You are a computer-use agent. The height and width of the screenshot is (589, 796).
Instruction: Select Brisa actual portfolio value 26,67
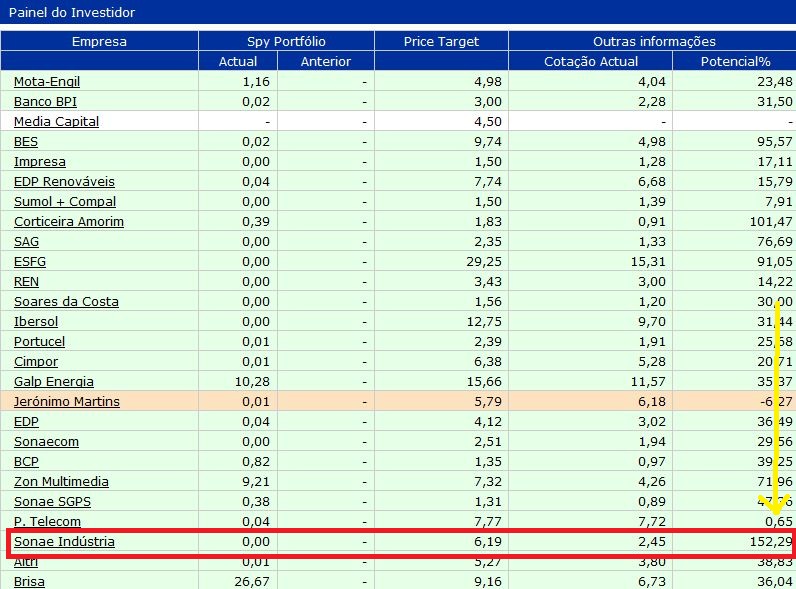pos(252,581)
